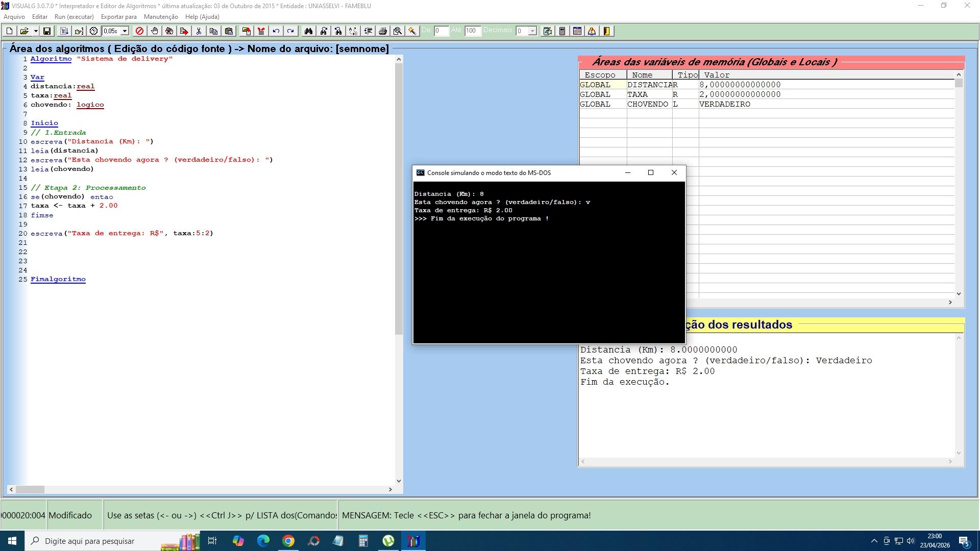This screenshot has height=551, width=980.
Task: Click the code editor horizontal scrollbar thumb
Action: pyautogui.click(x=30, y=489)
